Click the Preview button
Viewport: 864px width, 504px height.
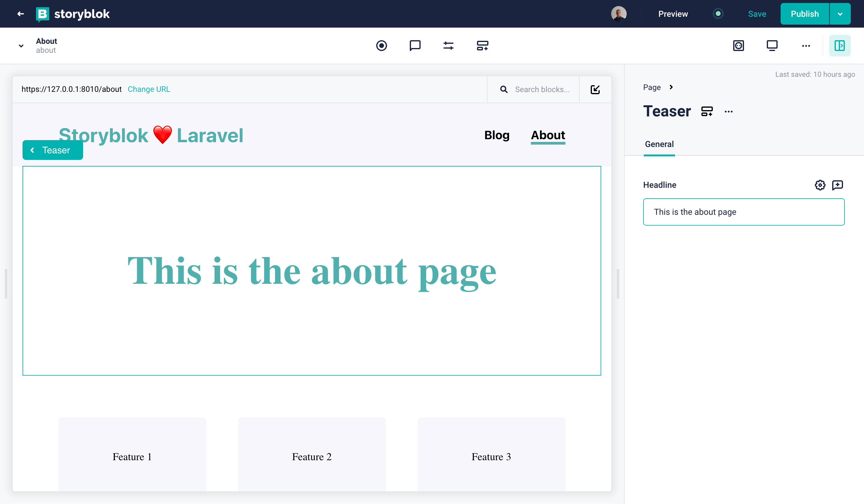coord(673,14)
